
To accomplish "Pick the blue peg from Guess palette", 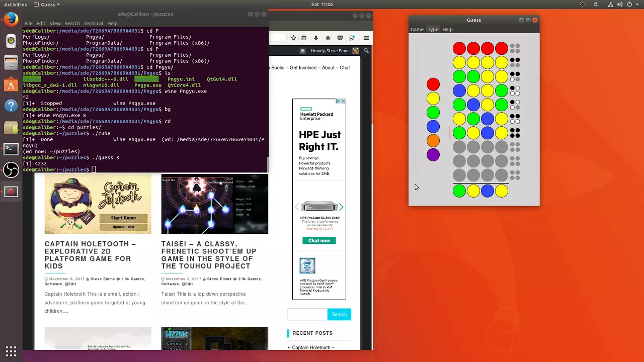I will (433, 126).
